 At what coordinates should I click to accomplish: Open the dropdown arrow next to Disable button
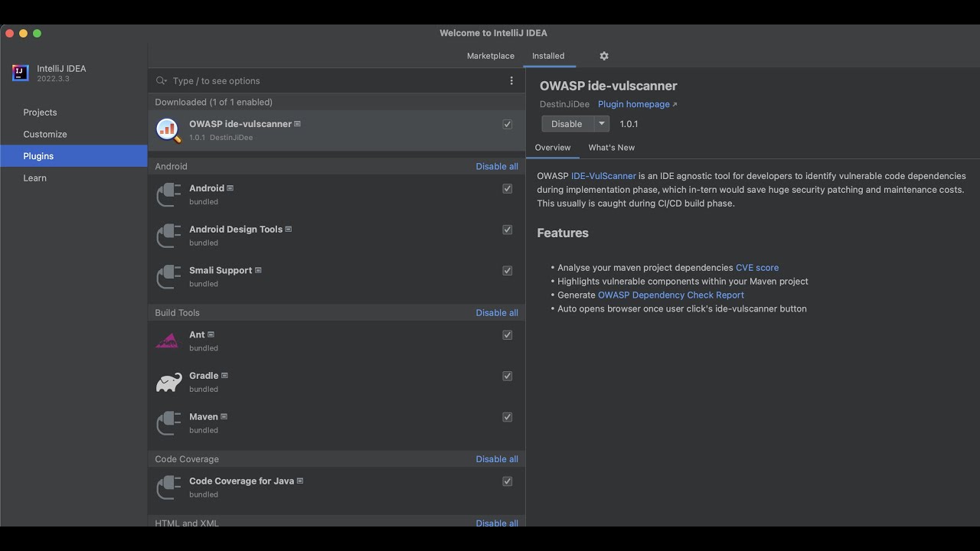[x=602, y=124]
